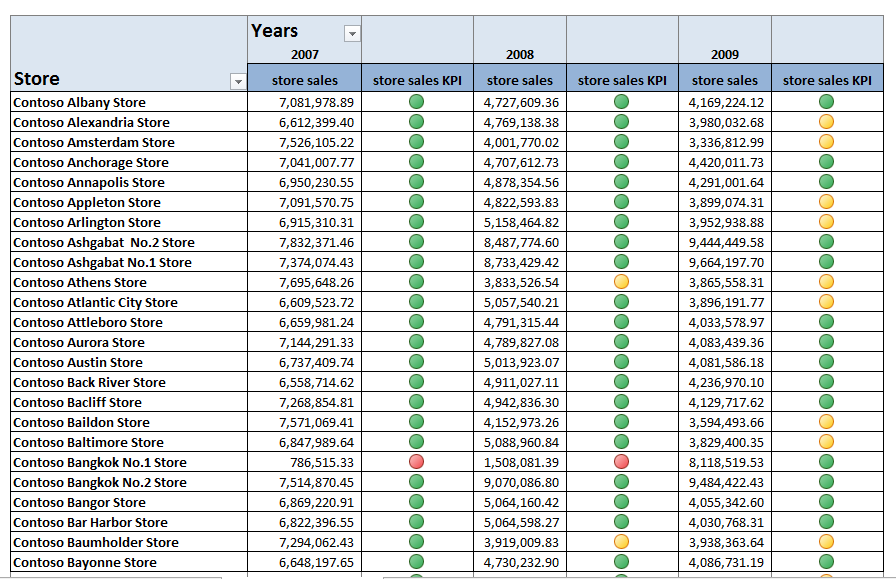The height and width of the screenshot is (579, 896).
Task: Click the 2009 green KPI icon for Bangkok No.1 Store
Action: [826, 462]
